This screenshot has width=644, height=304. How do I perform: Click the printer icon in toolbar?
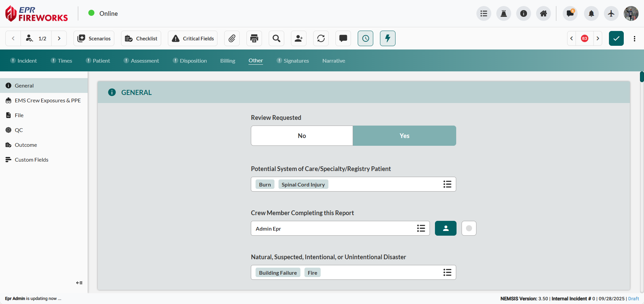pyautogui.click(x=254, y=38)
